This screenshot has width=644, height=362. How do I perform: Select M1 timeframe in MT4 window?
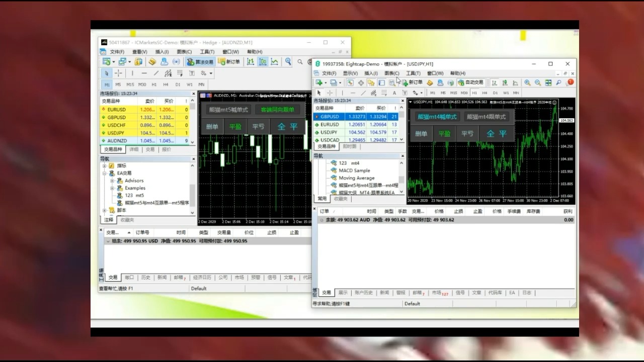tap(433, 93)
